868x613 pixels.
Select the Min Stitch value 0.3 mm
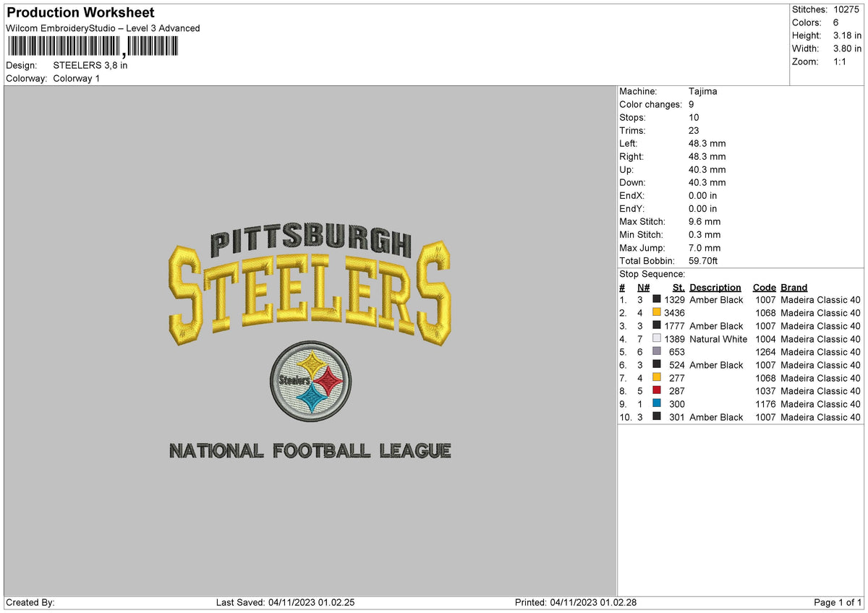pos(705,234)
